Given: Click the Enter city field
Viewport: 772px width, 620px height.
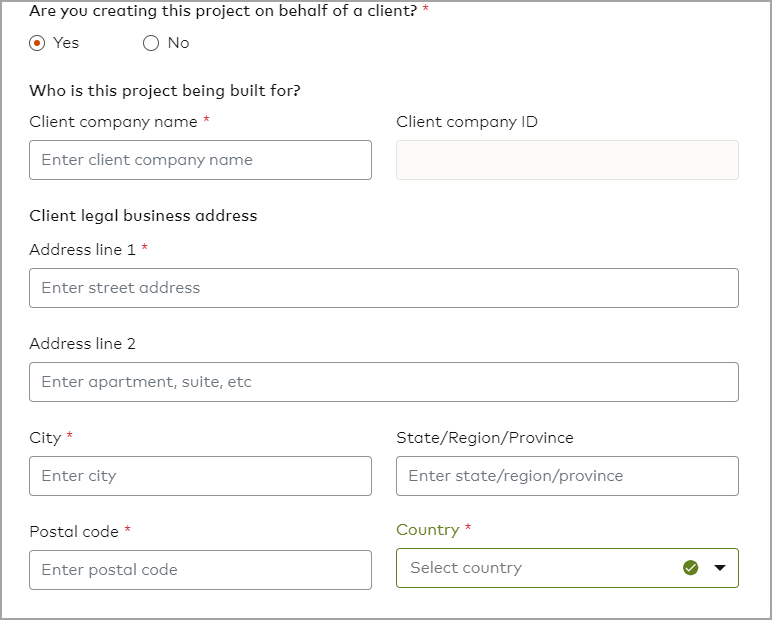Looking at the screenshot, I should tap(200, 476).
